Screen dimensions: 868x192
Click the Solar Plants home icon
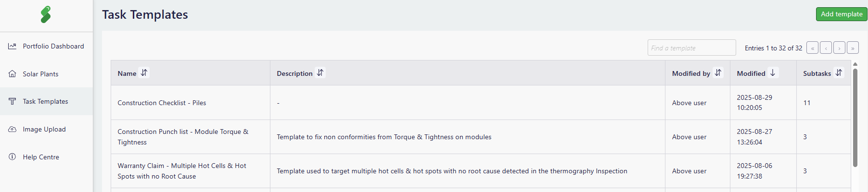click(x=13, y=74)
